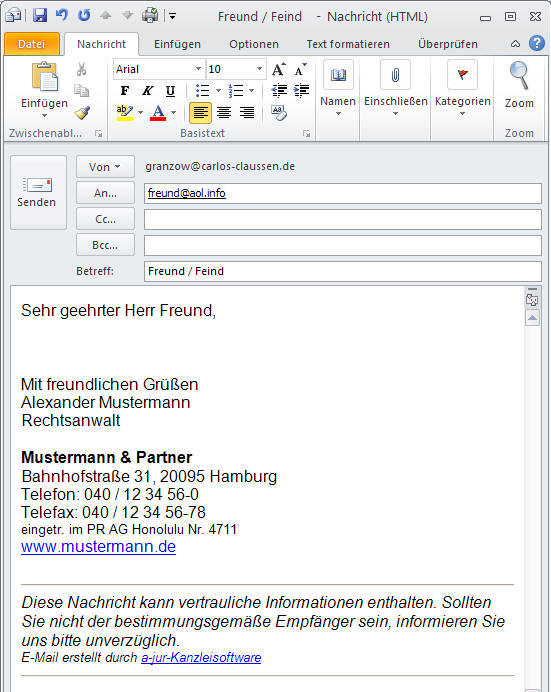Open the font color red A dropdown arrow
This screenshot has width=551, height=692.
pyautogui.click(x=174, y=113)
